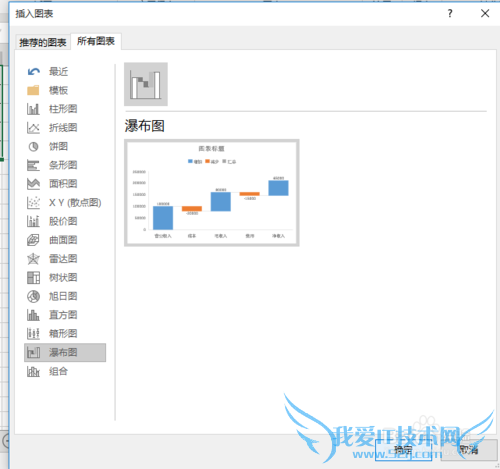Choose the 直方图 histogram icon
Image resolution: width=500 pixels, height=469 pixels.
[x=33, y=315]
